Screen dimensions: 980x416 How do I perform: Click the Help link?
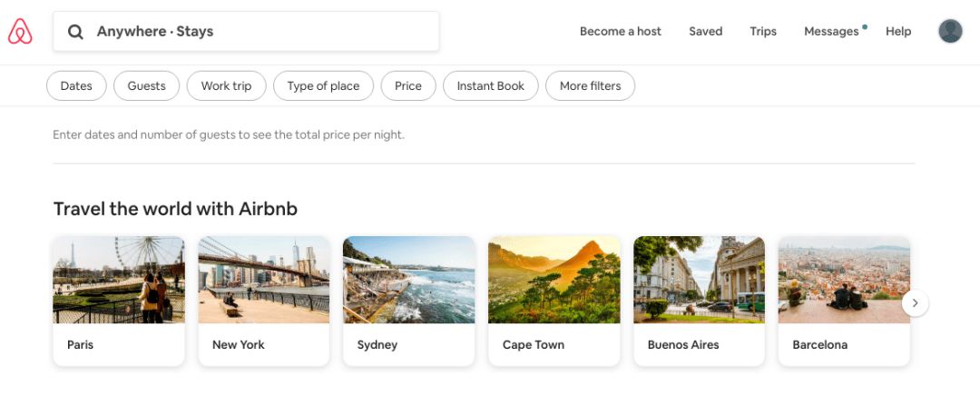click(898, 31)
